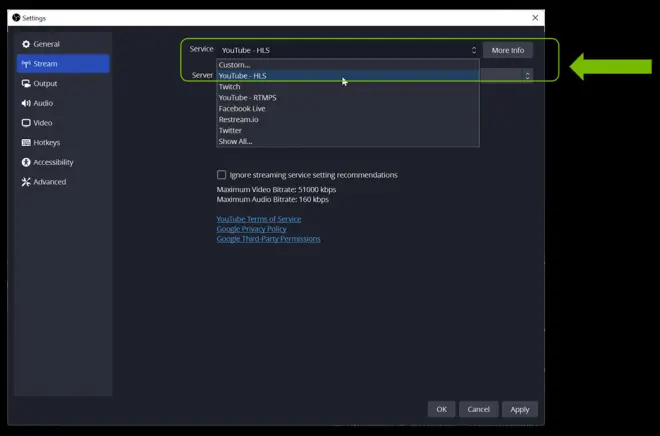Image resolution: width=660 pixels, height=436 pixels.
Task: Click the Advanced tools icon
Action: tap(26, 182)
